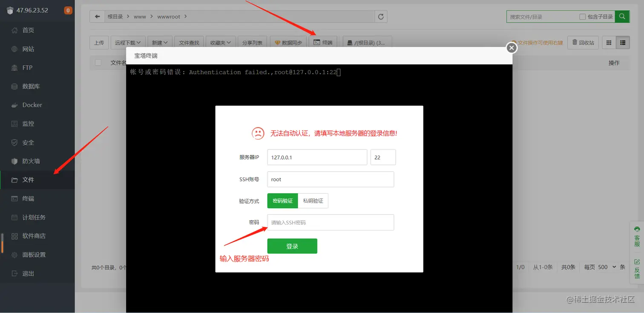Viewport: 644px width, 313px height.
Task: Open the 反馈 feedback widget
Action: [x=637, y=269]
